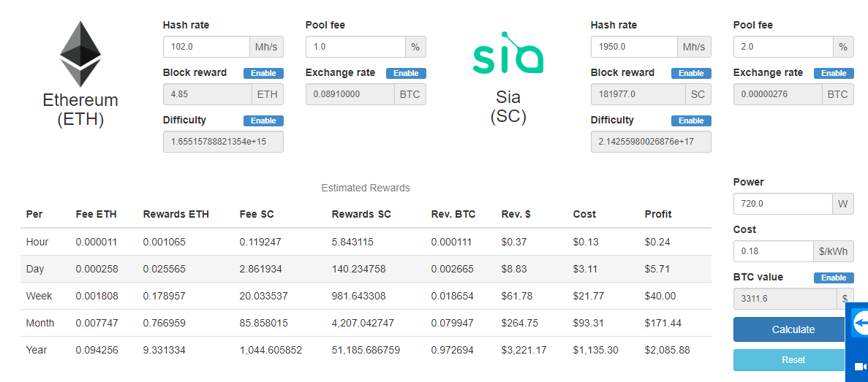Click the Year row in rewards table
868x382 pixels.
[x=366, y=350]
